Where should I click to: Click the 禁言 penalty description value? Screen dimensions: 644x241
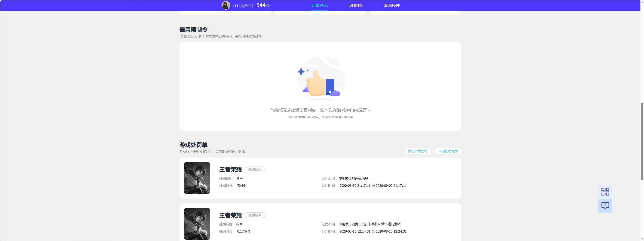[239, 178]
